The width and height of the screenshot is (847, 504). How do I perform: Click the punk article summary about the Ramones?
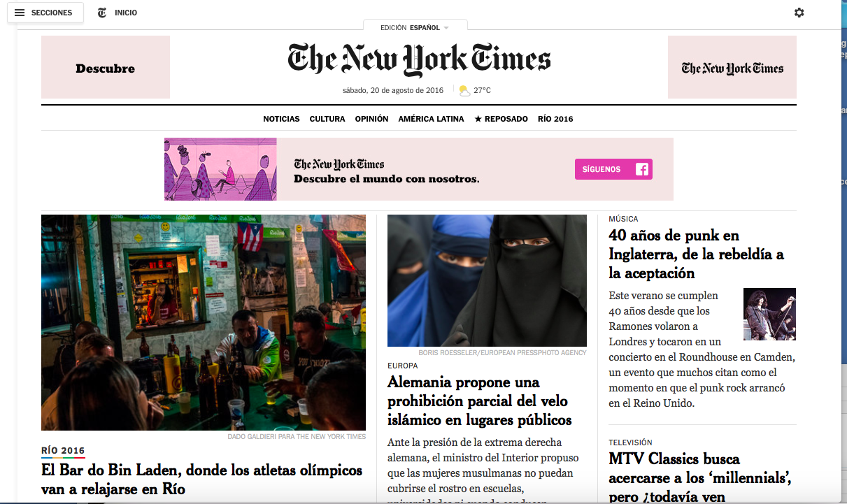[x=702, y=350]
